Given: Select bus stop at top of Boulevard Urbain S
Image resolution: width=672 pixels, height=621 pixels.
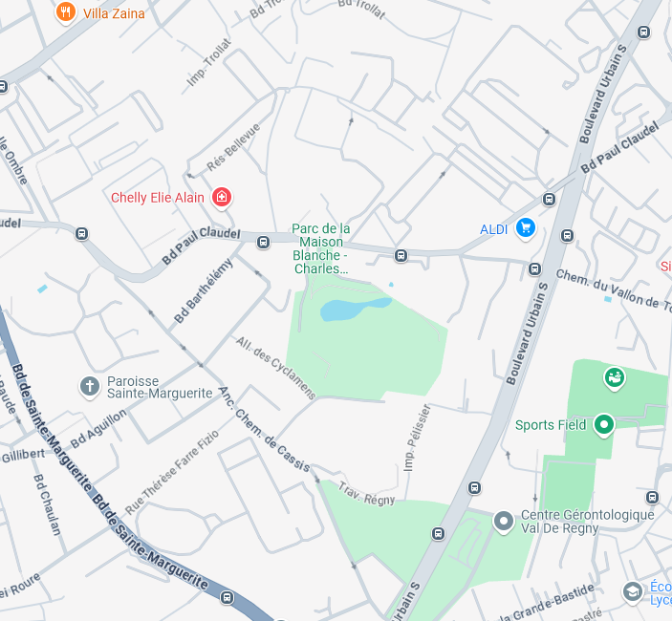Looking at the screenshot, I should point(643,32).
